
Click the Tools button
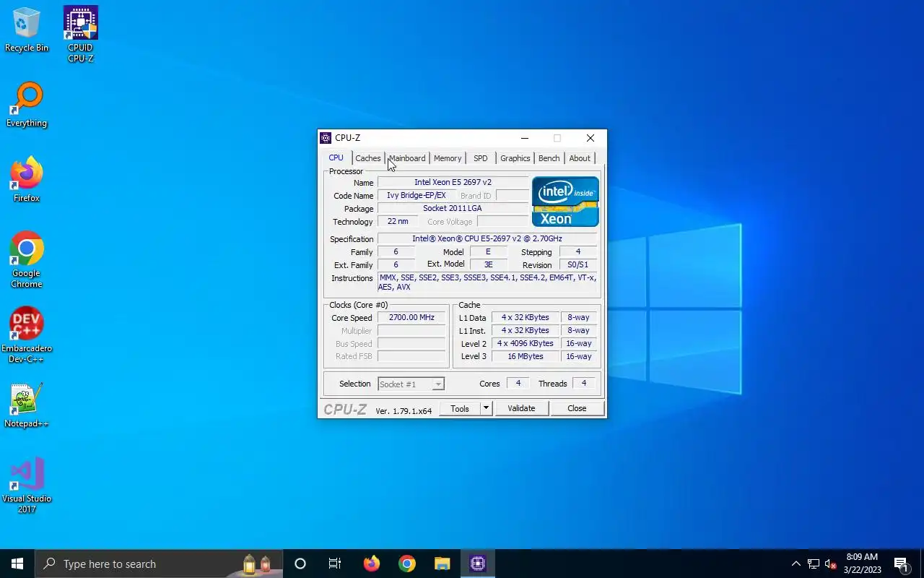click(x=460, y=408)
